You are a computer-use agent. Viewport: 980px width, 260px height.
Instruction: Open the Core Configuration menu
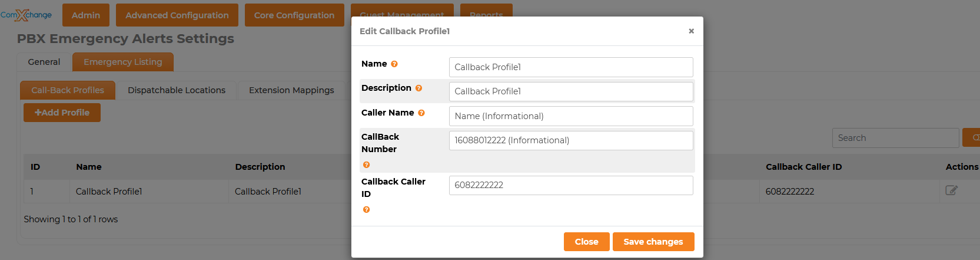click(x=294, y=15)
